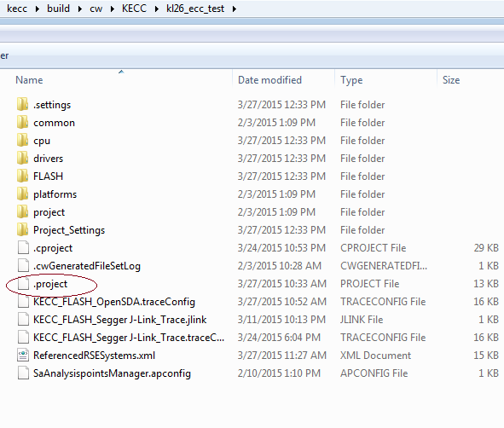Click the .cproject file icon
This screenshot has height=428, width=504.
[x=23, y=248]
